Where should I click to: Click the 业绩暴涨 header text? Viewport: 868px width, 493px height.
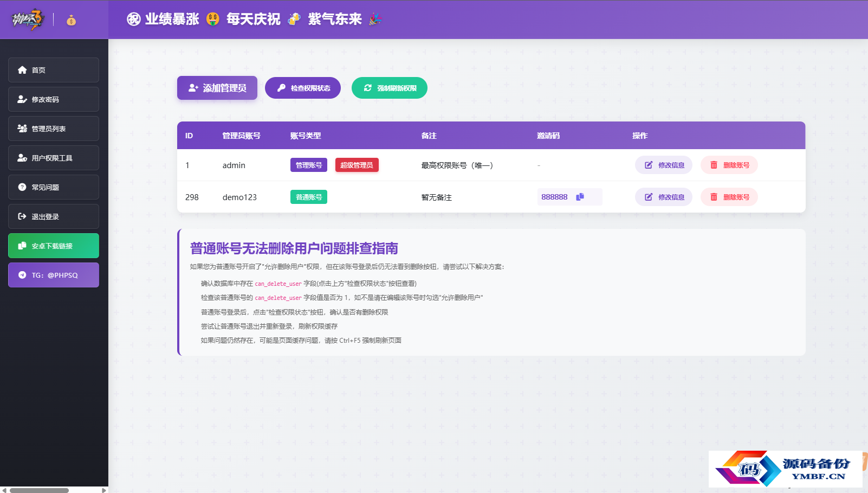pos(172,20)
